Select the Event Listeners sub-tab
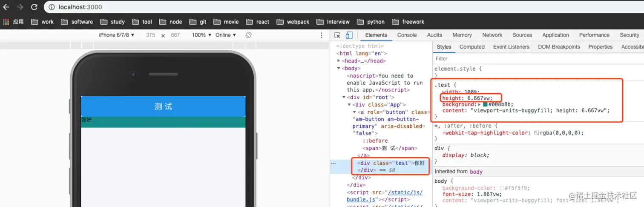 (x=511, y=47)
